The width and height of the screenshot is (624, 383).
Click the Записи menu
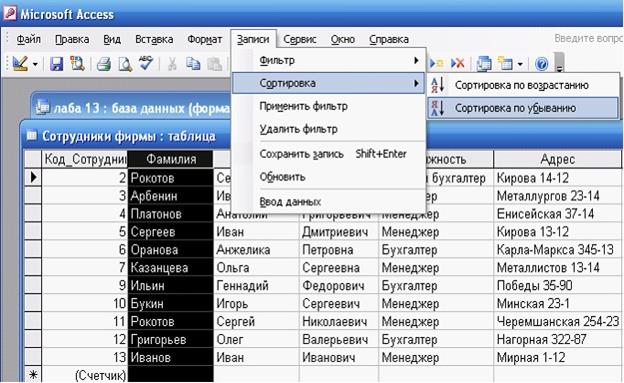click(x=253, y=39)
